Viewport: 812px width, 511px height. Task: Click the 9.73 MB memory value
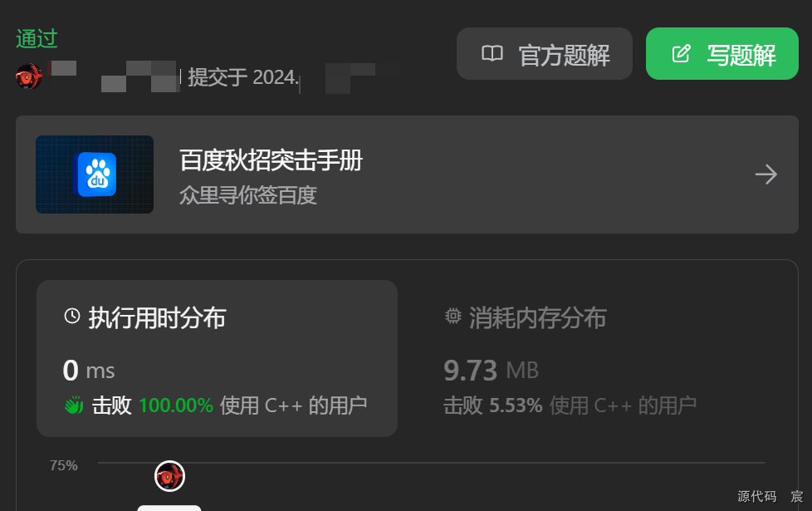491,371
